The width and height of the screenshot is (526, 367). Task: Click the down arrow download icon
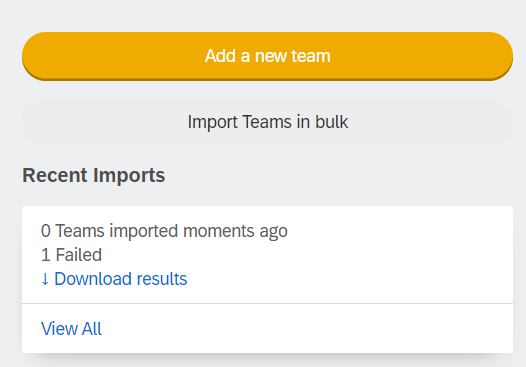pyautogui.click(x=45, y=279)
